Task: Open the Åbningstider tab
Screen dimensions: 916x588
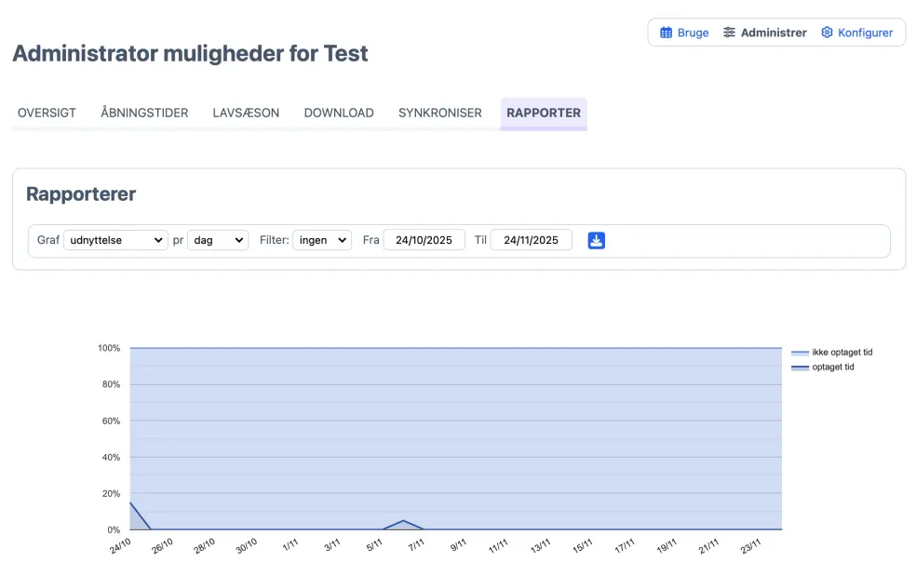Action: [144, 113]
